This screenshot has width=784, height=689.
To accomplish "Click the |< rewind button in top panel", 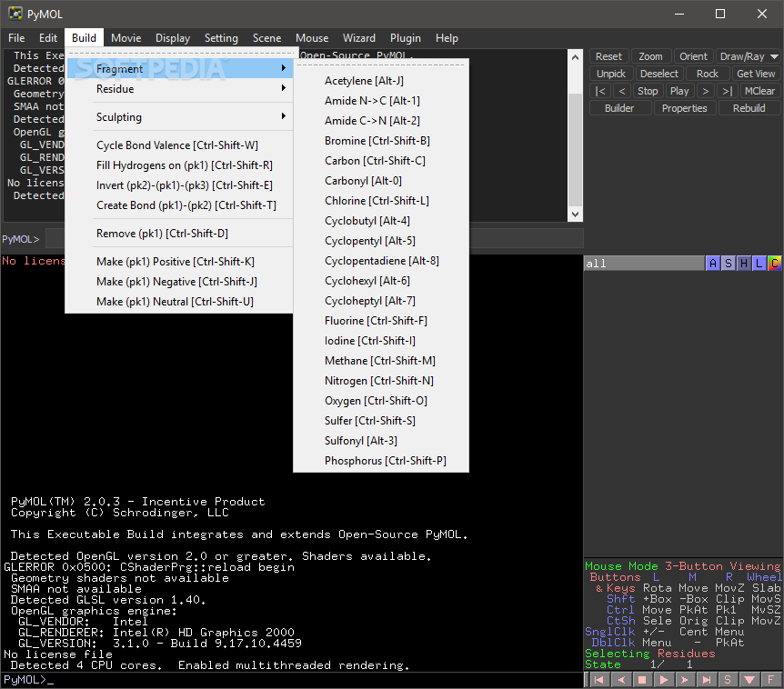I will [x=600, y=91].
